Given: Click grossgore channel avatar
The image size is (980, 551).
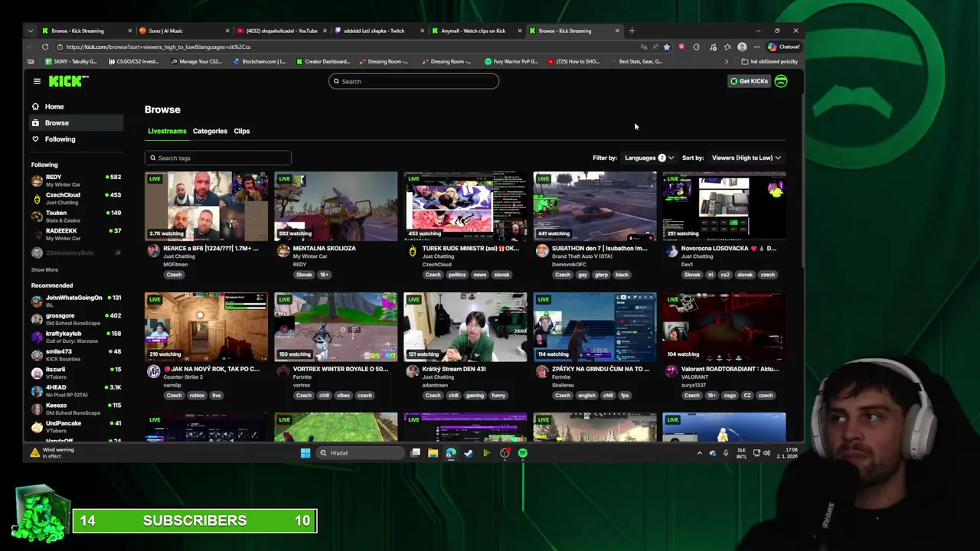Looking at the screenshot, I should click(37, 319).
